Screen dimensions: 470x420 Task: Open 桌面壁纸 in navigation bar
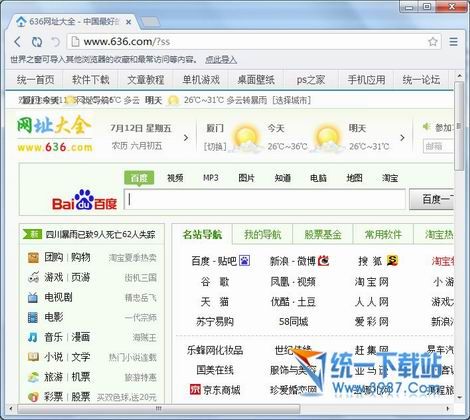point(256,80)
